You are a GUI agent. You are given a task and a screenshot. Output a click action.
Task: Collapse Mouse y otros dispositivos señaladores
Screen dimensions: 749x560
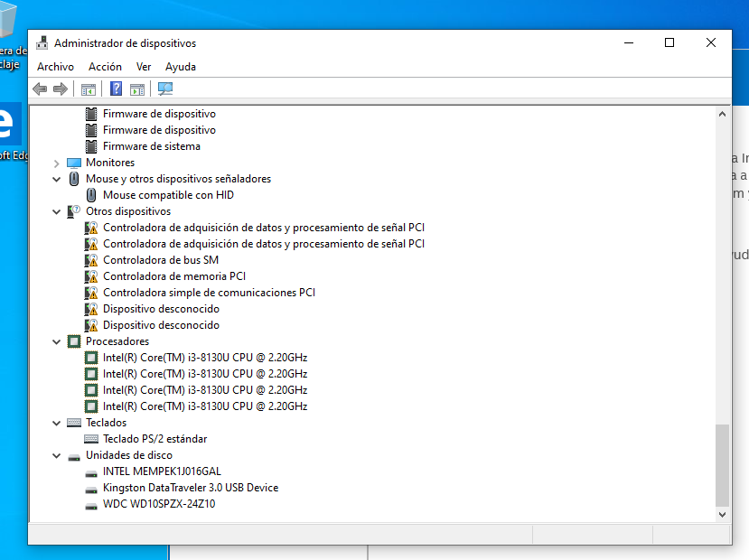click(x=56, y=179)
